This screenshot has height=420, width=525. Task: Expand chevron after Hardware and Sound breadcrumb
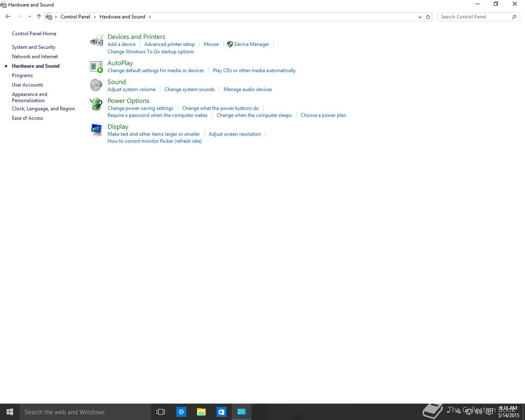(150, 17)
